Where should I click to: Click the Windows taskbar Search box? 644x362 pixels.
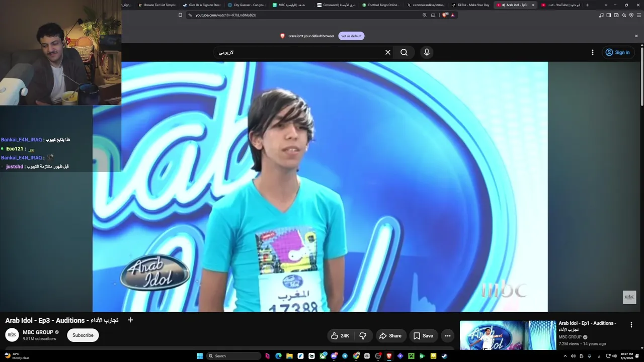pyautogui.click(x=234, y=356)
